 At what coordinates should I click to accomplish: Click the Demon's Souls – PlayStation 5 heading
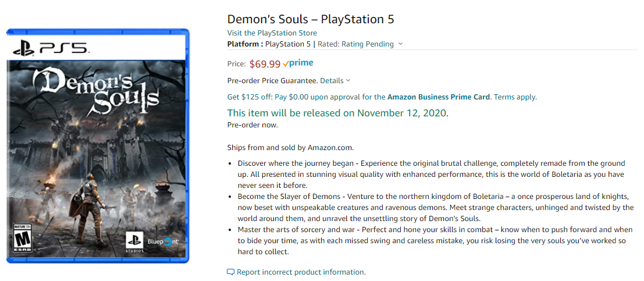pos(311,19)
